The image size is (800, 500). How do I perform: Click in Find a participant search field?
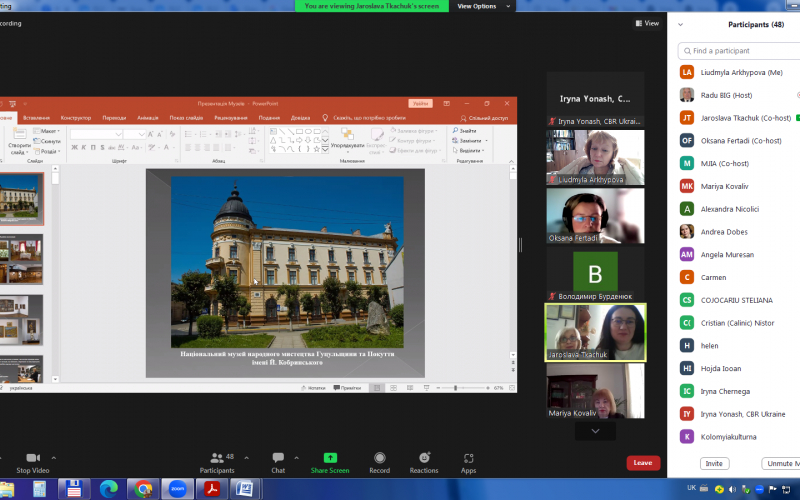[x=740, y=51]
